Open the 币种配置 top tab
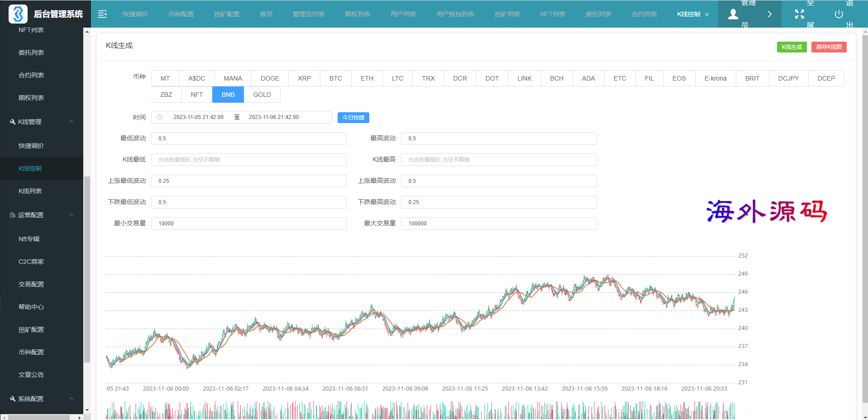 point(181,14)
